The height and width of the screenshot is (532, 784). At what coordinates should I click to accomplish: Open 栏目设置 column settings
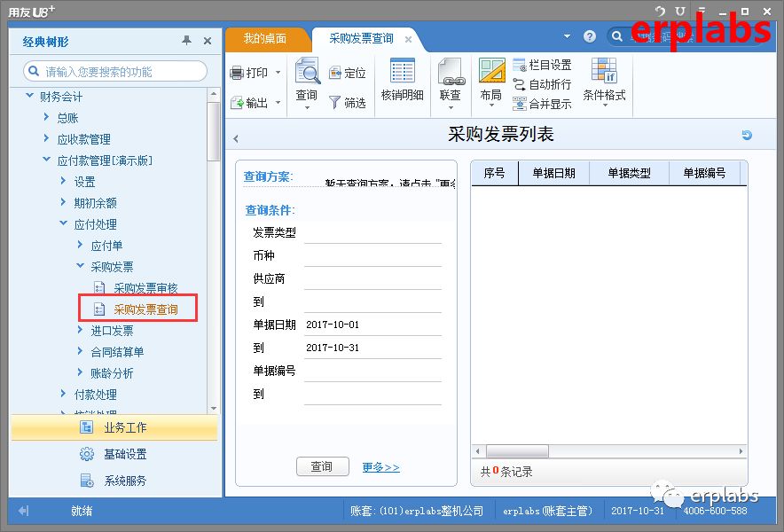point(542,65)
